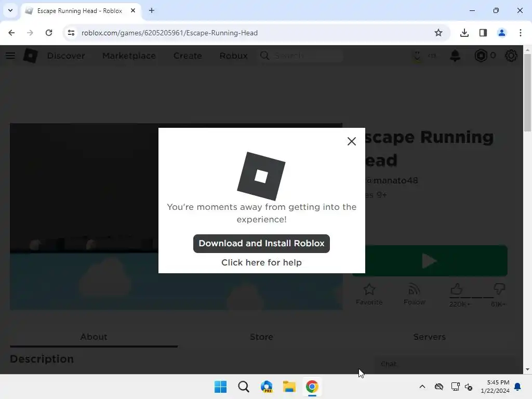Open the Chat bar

445,364
